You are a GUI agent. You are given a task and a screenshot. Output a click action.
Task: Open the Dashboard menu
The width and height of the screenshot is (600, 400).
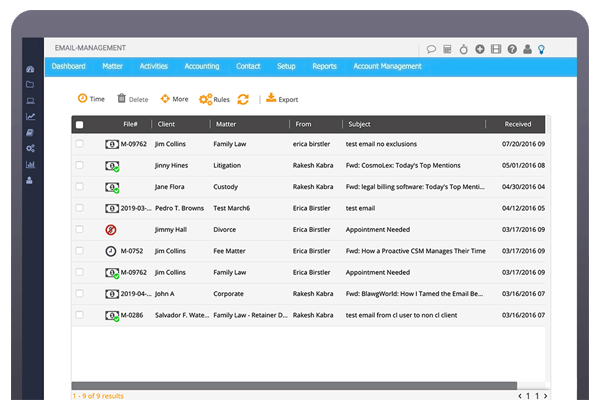coord(68,66)
